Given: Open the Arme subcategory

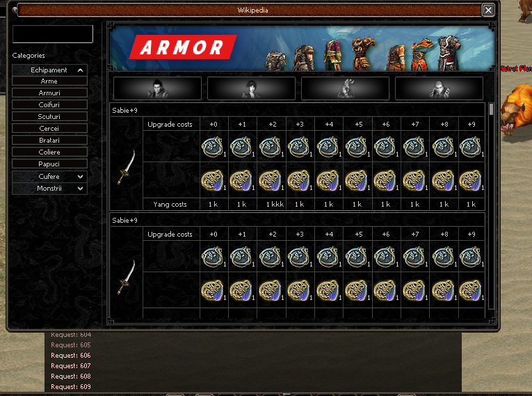Looking at the screenshot, I should [49, 81].
